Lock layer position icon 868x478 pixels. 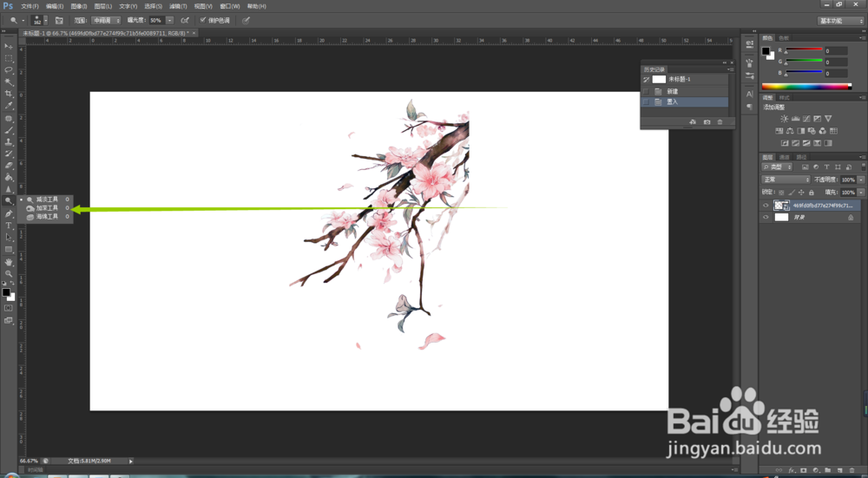click(x=801, y=193)
